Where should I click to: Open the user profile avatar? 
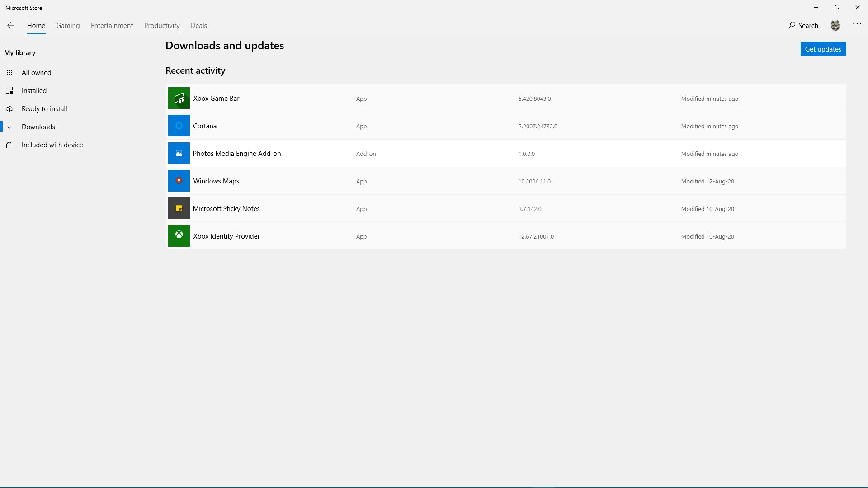pos(835,26)
